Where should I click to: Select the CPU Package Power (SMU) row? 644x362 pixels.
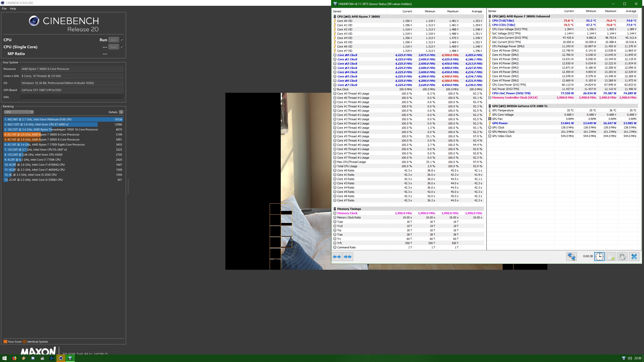[562, 46]
